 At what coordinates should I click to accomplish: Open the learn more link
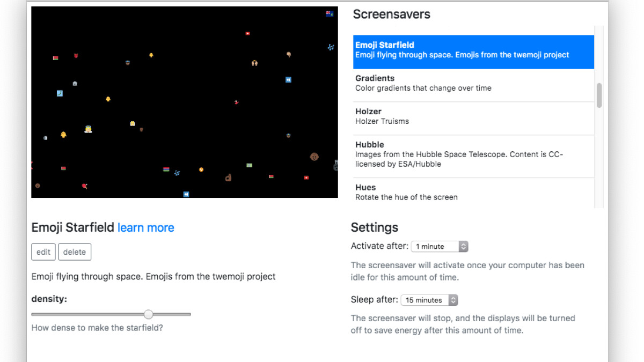(146, 228)
